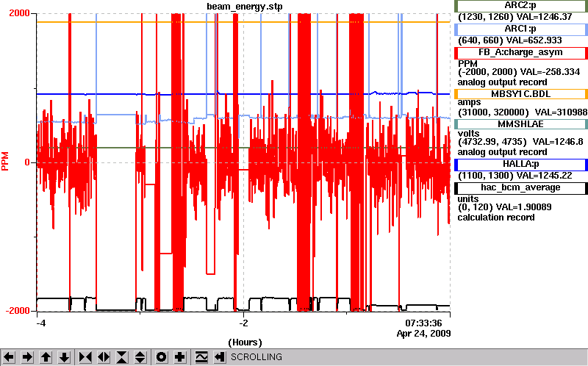
Task: Pan the plot left with the left arrow
Action: [x=9, y=357]
